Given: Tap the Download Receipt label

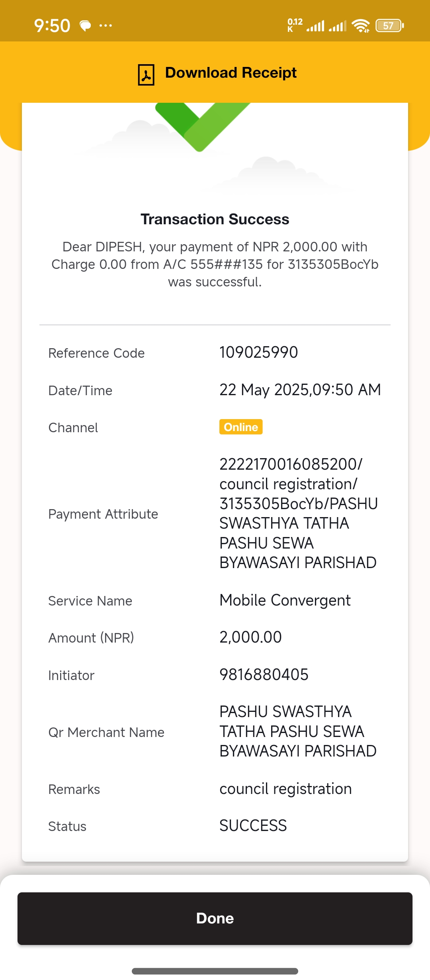Looking at the screenshot, I should click(231, 73).
